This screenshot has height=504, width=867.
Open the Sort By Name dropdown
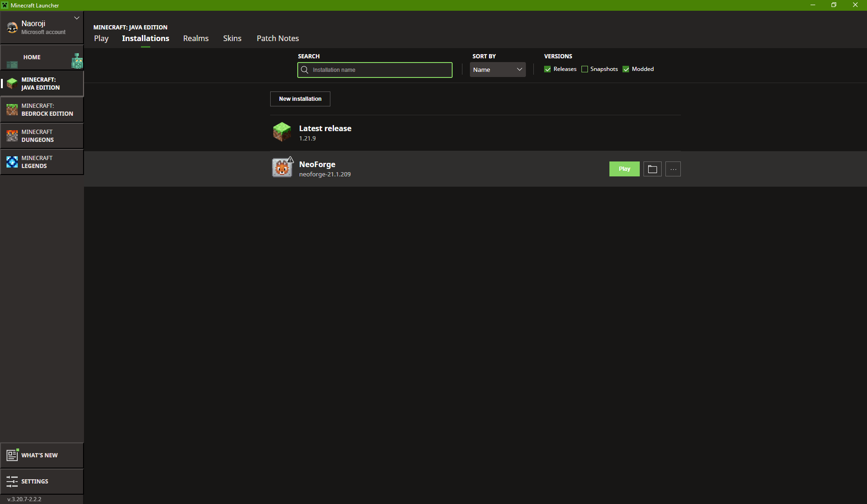click(x=497, y=70)
